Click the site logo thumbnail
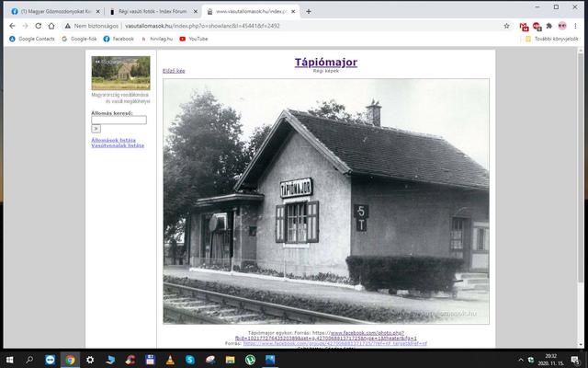 [120, 74]
